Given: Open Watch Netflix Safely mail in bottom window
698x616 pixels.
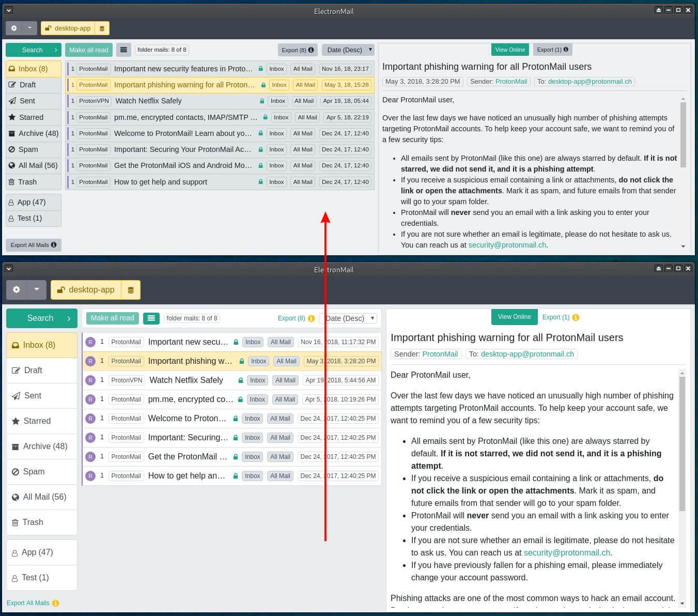Looking at the screenshot, I should tap(231, 380).
